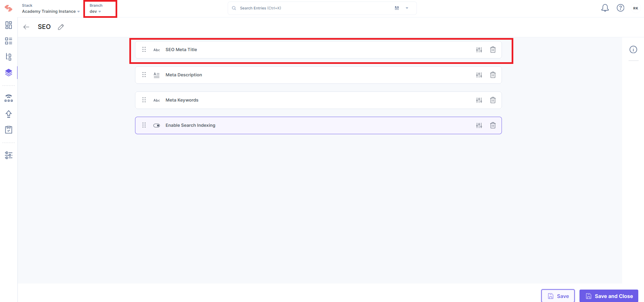Grab the drag handle of Meta Keywords
Viewport: 644px width, 302px height.
144,100
